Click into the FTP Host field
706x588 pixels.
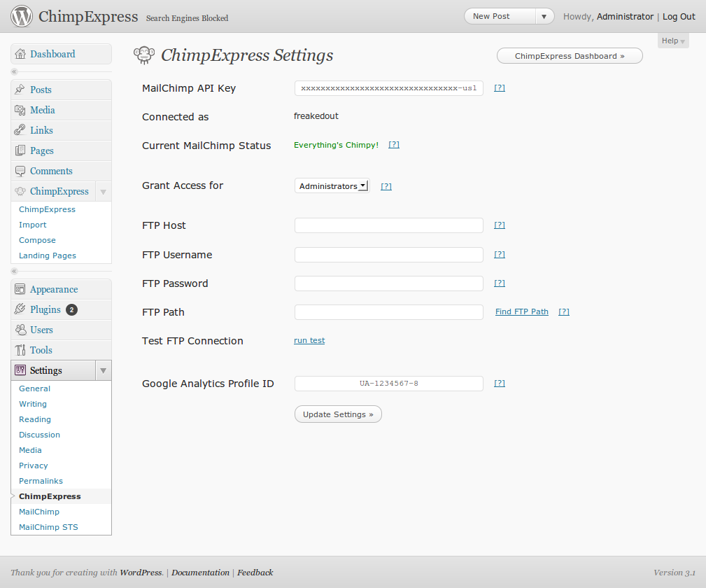388,225
